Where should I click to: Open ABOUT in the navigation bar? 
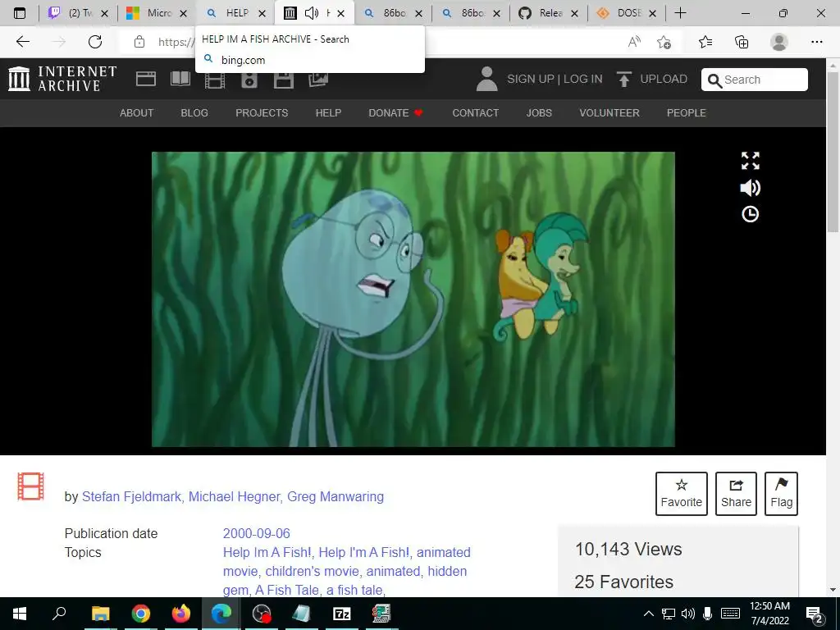click(x=137, y=113)
